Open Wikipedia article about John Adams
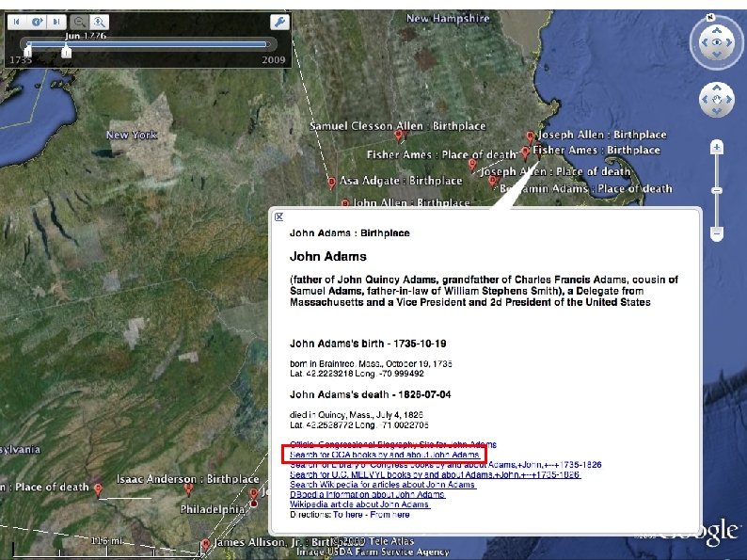Screen dimensions: 747x560 point(359,504)
